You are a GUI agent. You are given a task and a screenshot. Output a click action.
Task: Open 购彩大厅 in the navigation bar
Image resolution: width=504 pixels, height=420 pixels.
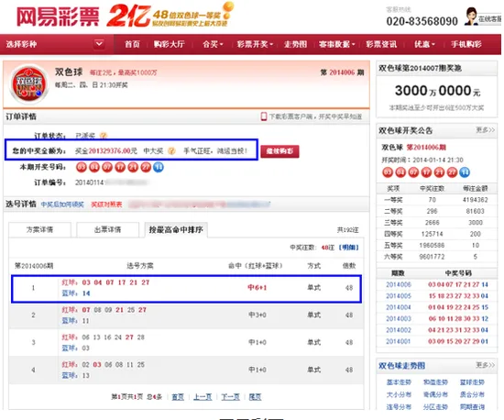point(170,44)
